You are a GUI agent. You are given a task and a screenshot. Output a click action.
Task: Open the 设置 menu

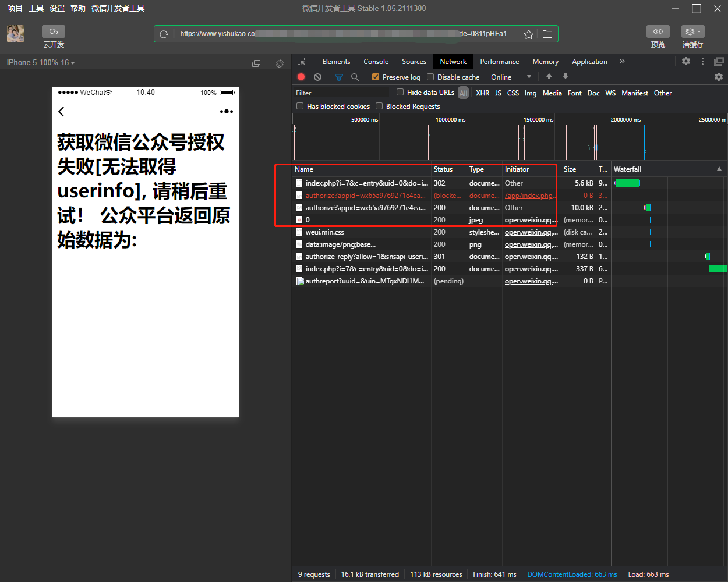[x=57, y=8]
